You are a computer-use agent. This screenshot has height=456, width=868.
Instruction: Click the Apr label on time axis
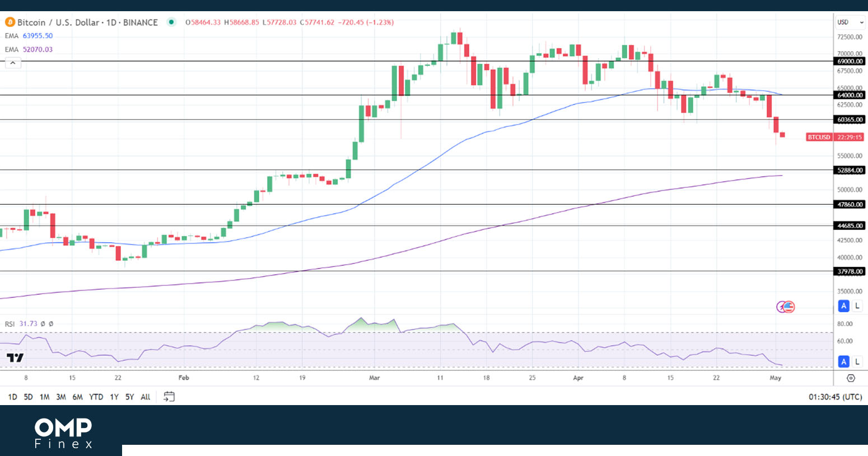pyautogui.click(x=578, y=378)
